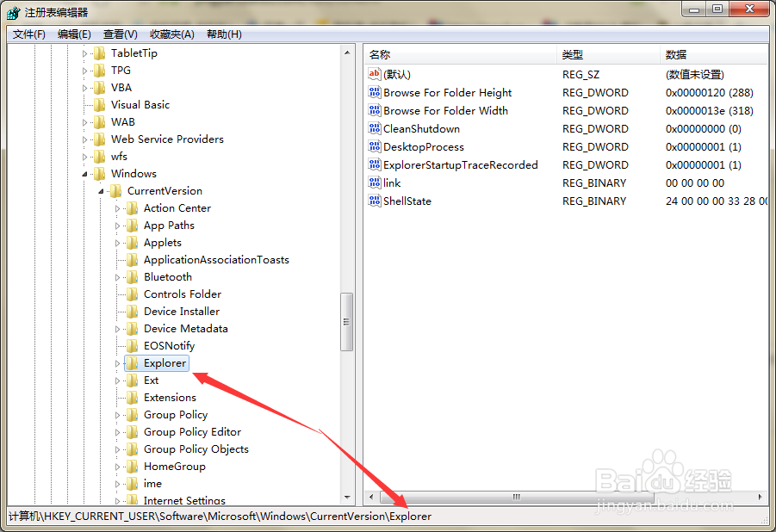Click values pane scroll left arrow

372,497
